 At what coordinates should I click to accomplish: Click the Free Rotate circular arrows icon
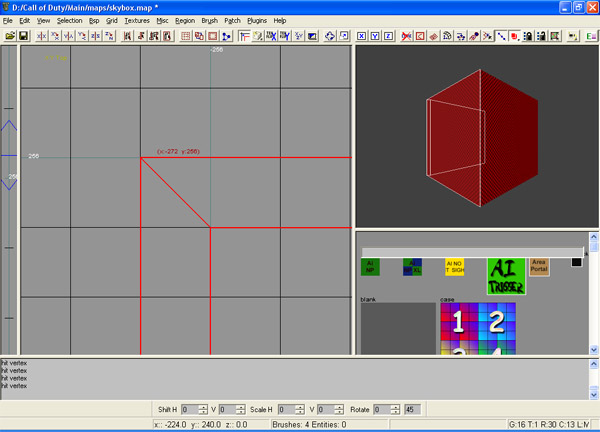coord(330,36)
